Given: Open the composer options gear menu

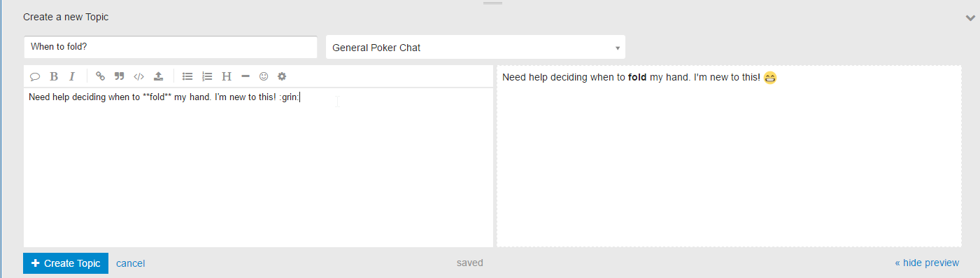Looking at the screenshot, I should click(x=282, y=76).
